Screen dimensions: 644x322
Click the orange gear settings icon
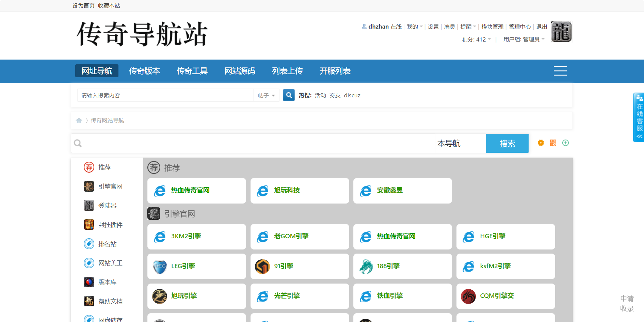point(541,143)
